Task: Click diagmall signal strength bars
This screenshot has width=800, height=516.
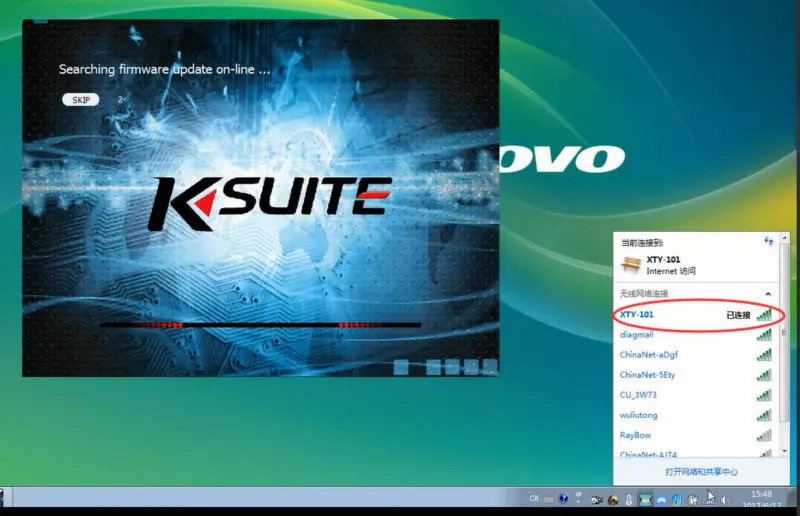Action: (x=764, y=335)
